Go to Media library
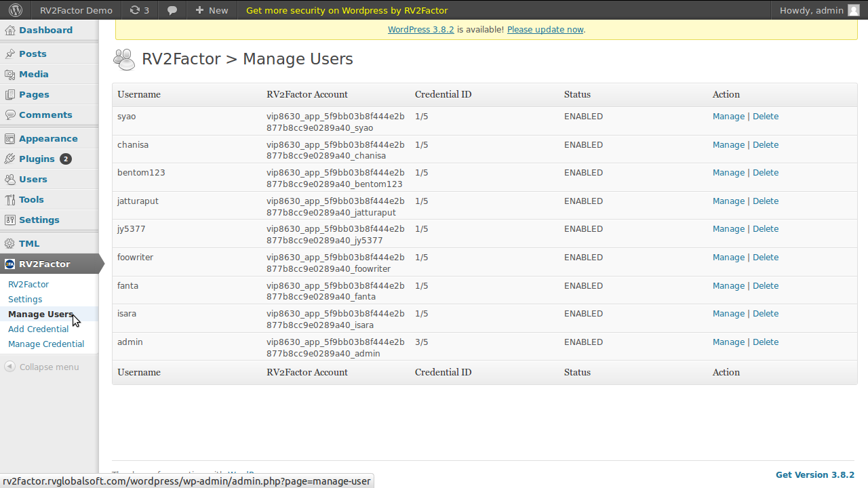868x488 pixels. pyautogui.click(x=34, y=74)
